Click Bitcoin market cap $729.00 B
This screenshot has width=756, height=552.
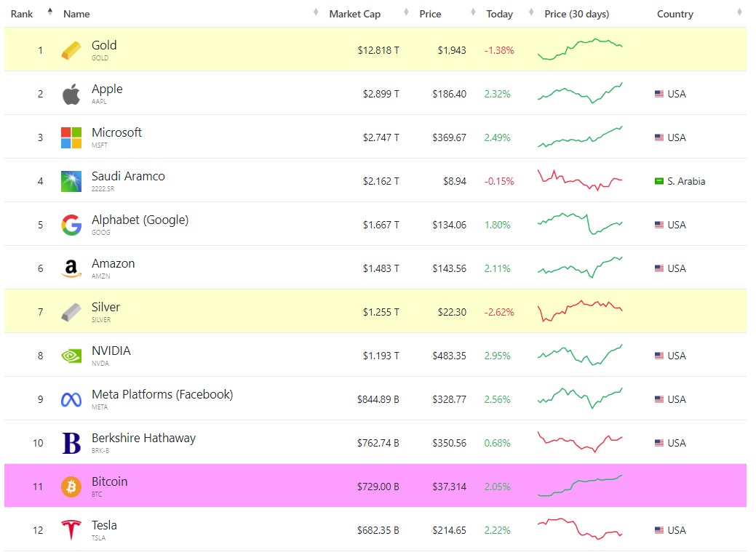click(x=378, y=487)
